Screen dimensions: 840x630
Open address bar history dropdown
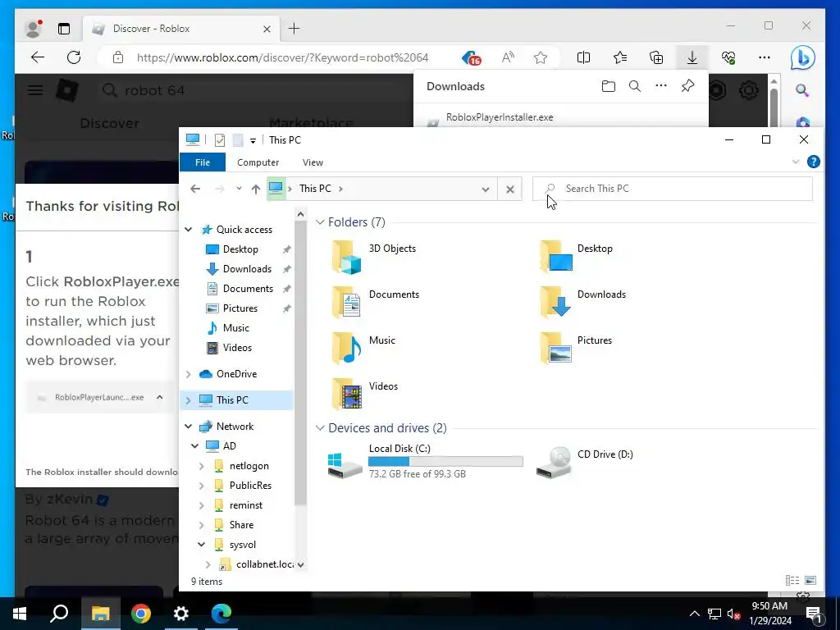pos(486,189)
